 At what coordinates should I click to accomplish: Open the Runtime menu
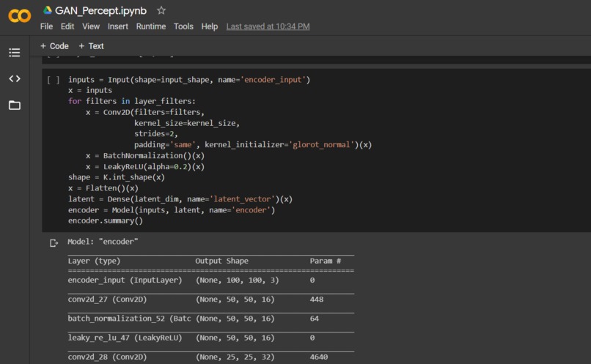coord(151,26)
